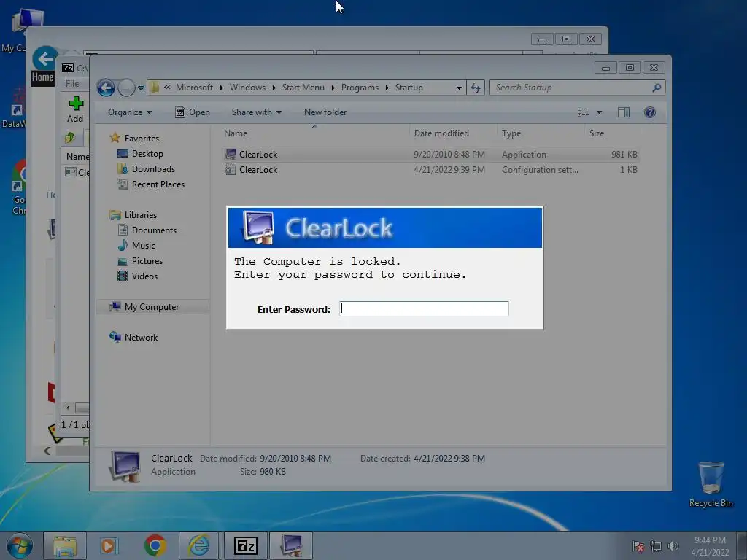Click the 7-Zip taskbar button
Image resolution: width=747 pixels, height=560 pixels.
point(246,545)
